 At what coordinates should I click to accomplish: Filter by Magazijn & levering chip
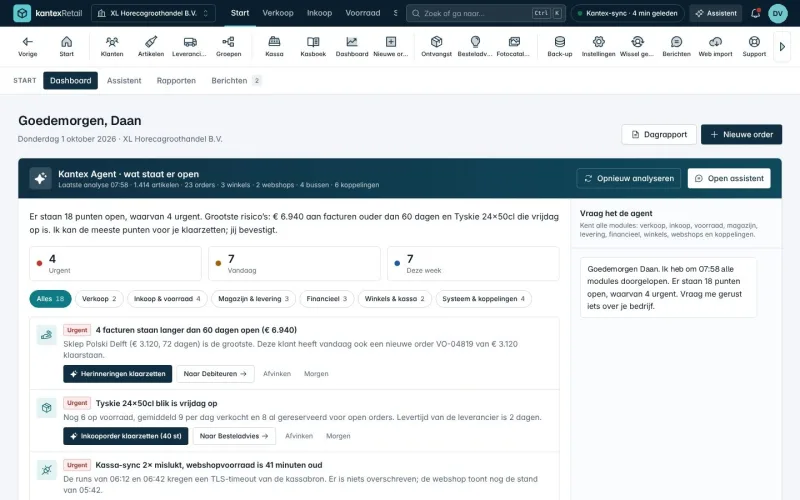(253, 299)
